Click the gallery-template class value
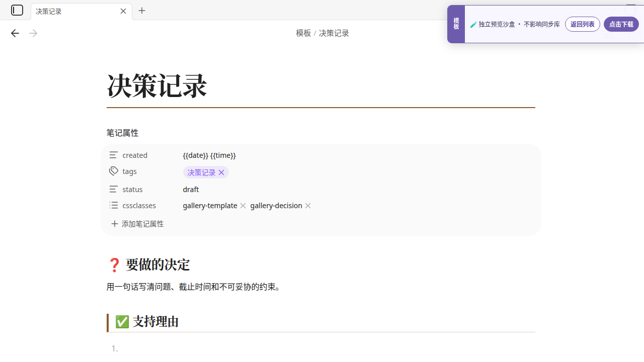The height and width of the screenshot is (362, 644). pos(210,206)
